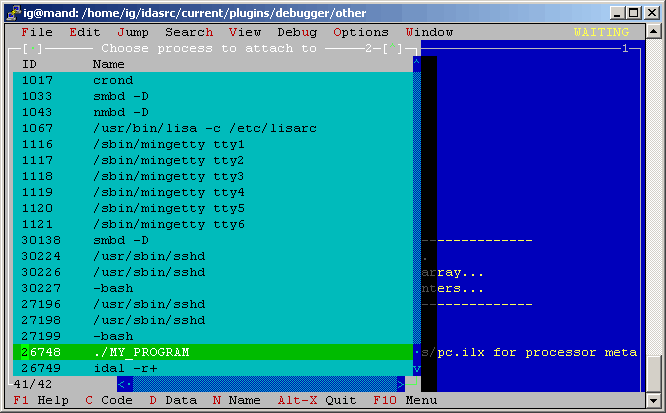The height and width of the screenshot is (413, 666).
Task: Click the horizontal scrollbar left arrow
Action: pos(125,384)
